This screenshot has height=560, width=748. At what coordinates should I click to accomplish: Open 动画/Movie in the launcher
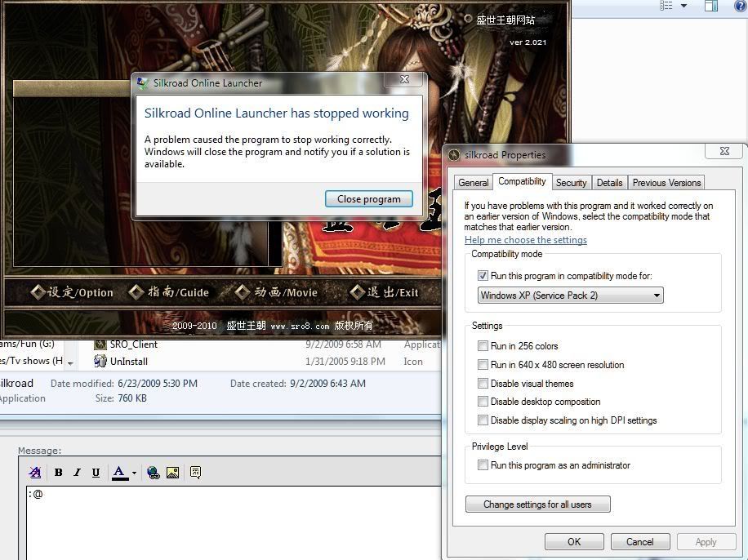coord(276,292)
